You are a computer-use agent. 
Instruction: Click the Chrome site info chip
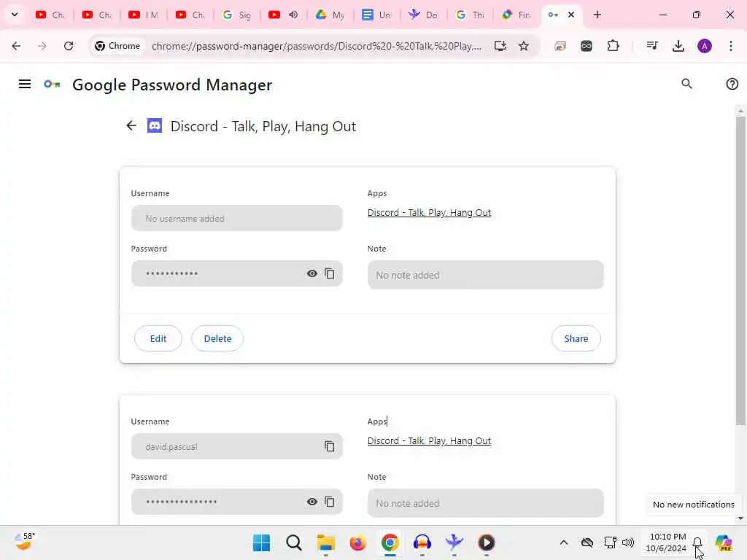click(x=117, y=46)
